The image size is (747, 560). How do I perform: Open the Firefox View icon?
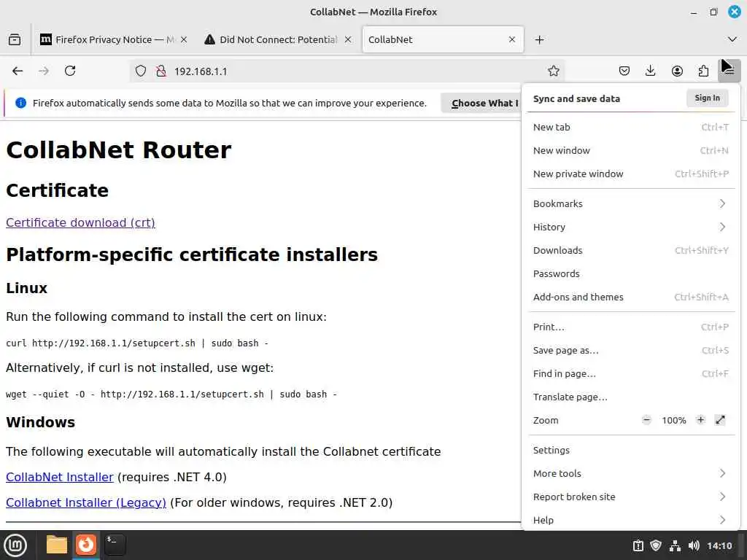15,39
